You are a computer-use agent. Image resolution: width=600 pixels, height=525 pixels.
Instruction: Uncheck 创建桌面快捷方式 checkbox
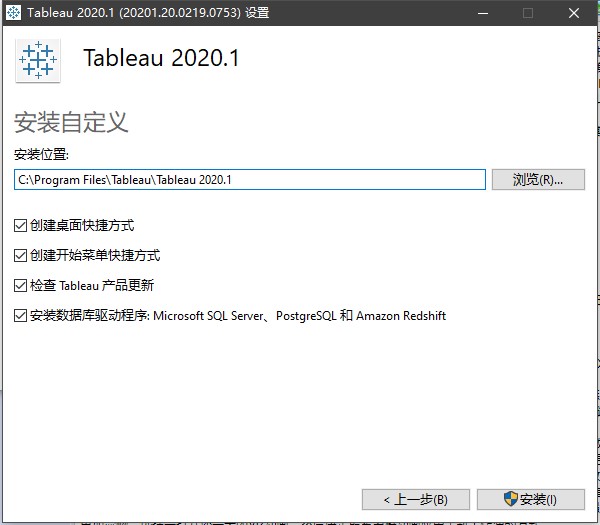(20, 225)
